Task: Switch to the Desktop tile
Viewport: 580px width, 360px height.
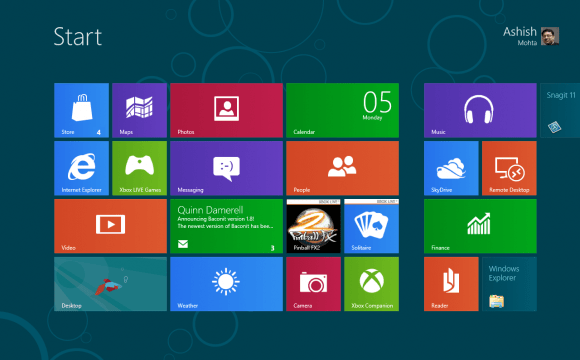Action: 111,284
